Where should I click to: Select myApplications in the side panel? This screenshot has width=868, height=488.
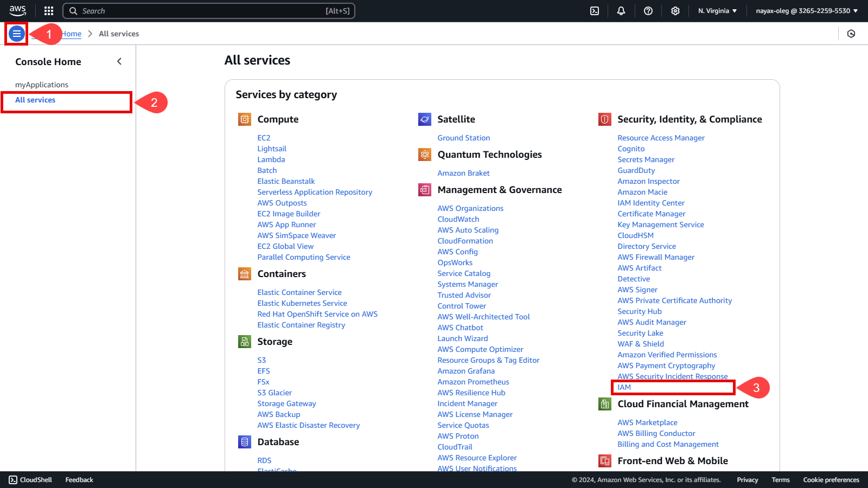pyautogui.click(x=42, y=85)
